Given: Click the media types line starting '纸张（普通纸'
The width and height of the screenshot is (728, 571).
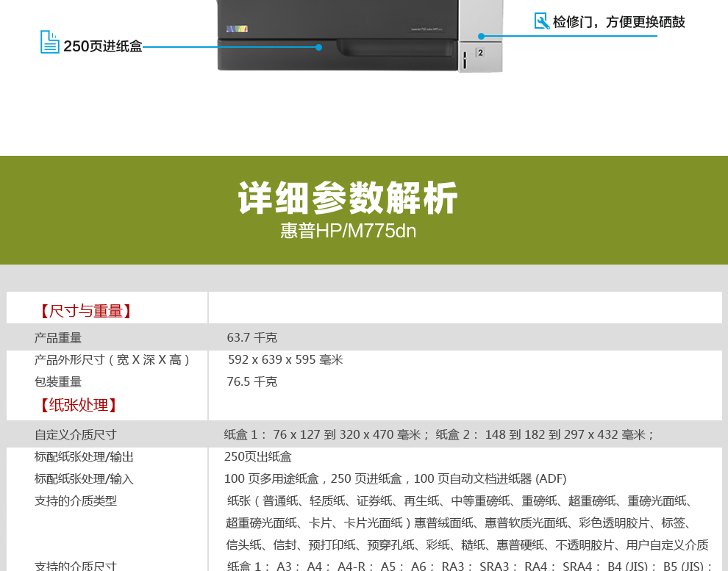Looking at the screenshot, I should tap(460, 501).
